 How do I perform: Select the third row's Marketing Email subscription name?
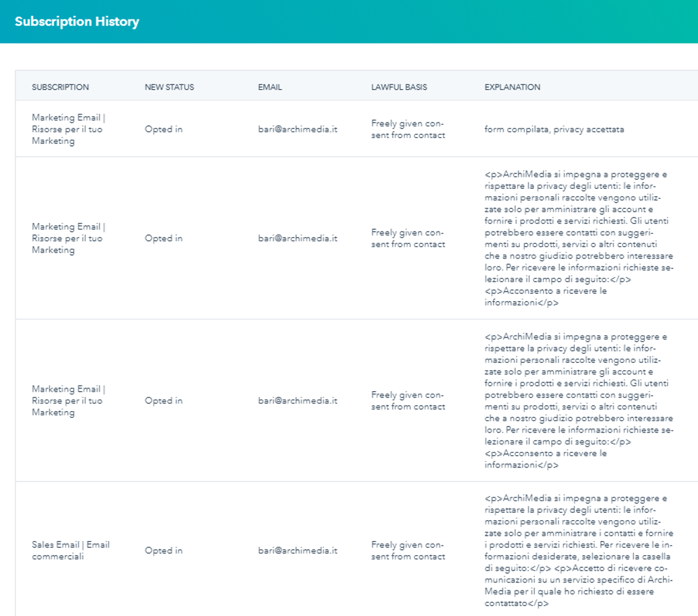[68, 400]
